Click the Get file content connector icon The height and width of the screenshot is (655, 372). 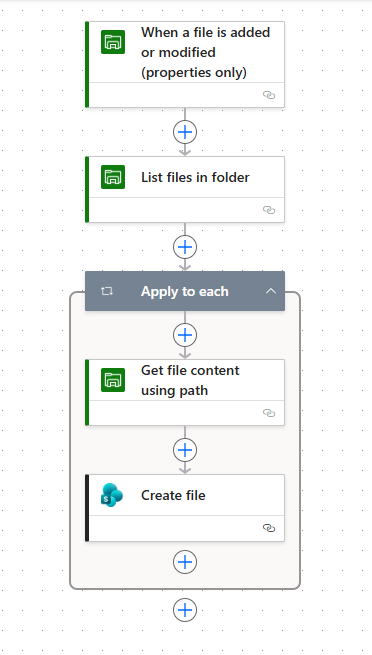(x=113, y=380)
